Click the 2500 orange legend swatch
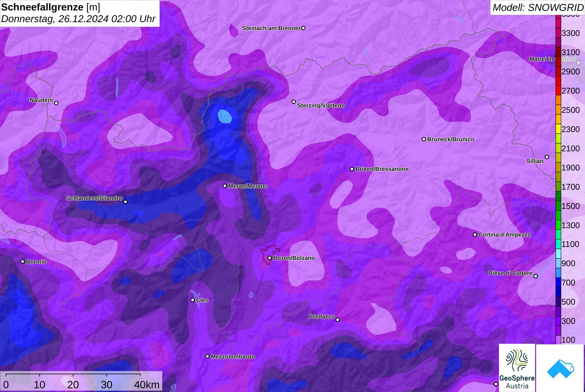This screenshot has width=585, height=392. pos(558,110)
